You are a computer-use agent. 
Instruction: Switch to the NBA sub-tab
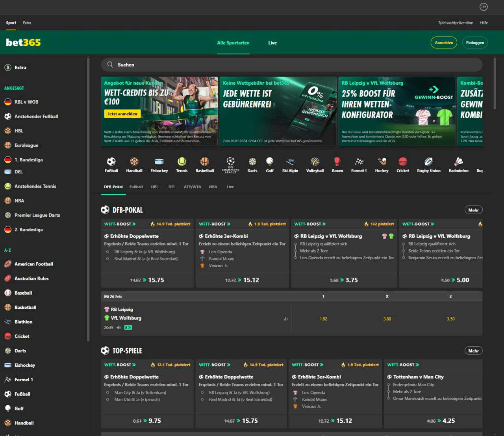[x=213, y=187]
